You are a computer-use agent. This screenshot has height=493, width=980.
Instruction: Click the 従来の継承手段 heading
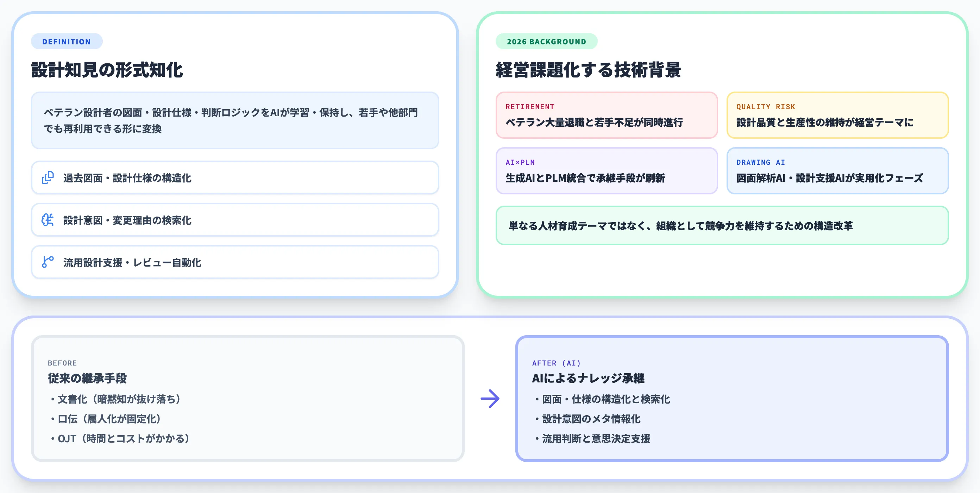tap(87, 378)
